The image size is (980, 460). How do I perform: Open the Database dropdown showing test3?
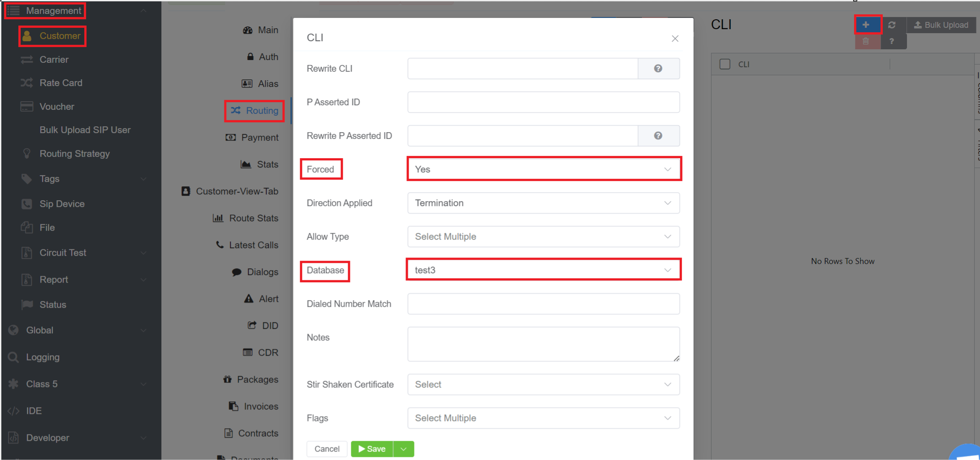(543, 270)
